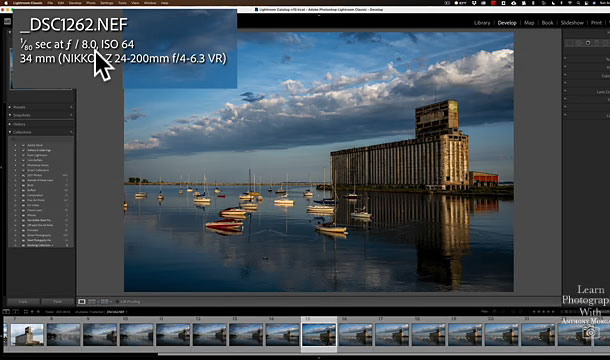Select filmstrip thumbnail numbered 20
Screen dimensions: 610x360
(x=501, y=335)
